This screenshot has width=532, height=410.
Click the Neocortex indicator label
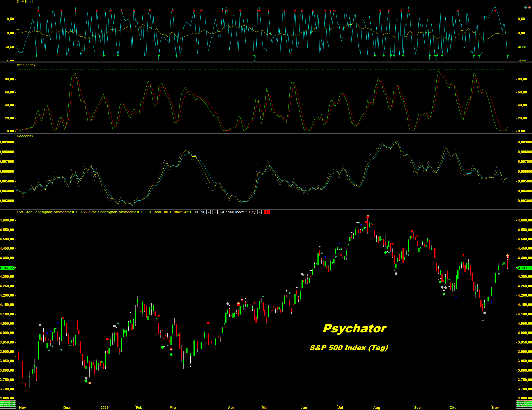25,136
